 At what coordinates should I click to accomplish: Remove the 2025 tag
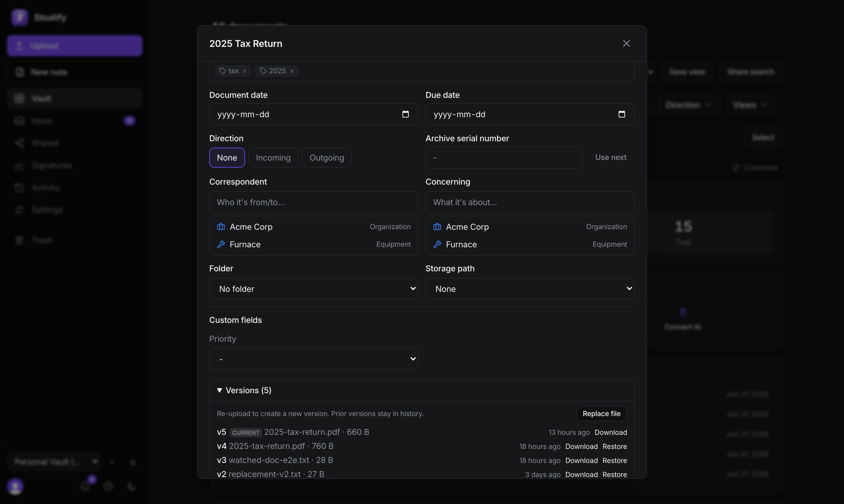291,71
